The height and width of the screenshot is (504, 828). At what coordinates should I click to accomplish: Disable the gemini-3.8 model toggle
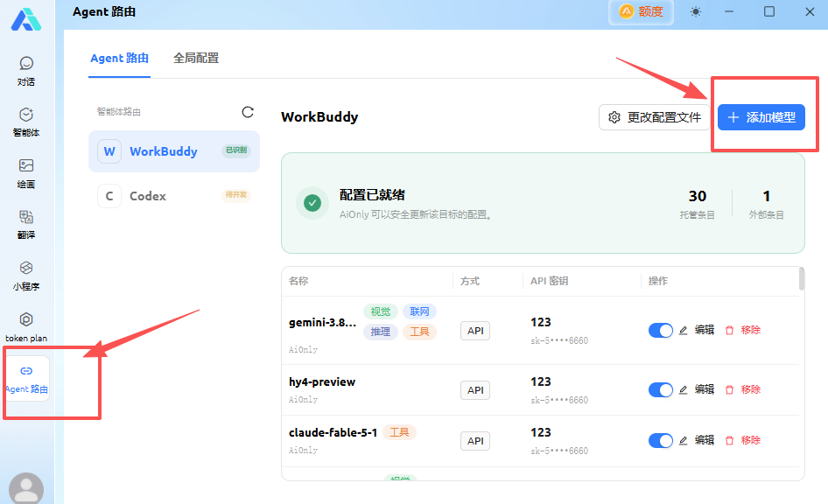click(x=661, y=331)
